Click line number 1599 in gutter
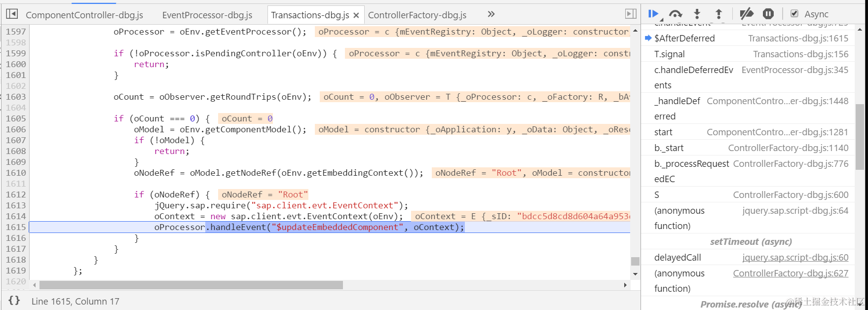 [x=15, y=53]
